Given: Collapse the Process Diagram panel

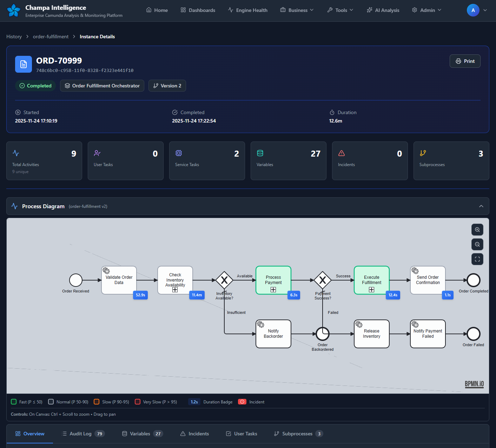Looking at the screenshot, I should pyautogui.click(x=481, y=206).
